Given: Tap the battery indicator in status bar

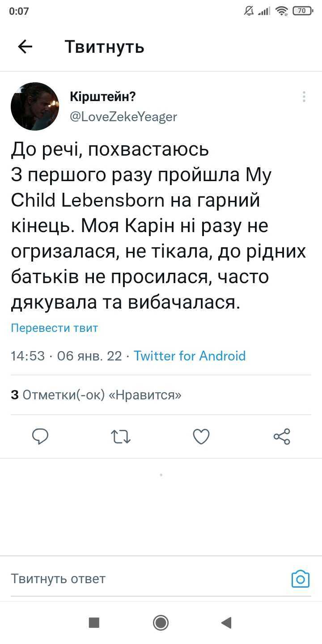Looking at the screenshot, I should click(x=303, y=11).
